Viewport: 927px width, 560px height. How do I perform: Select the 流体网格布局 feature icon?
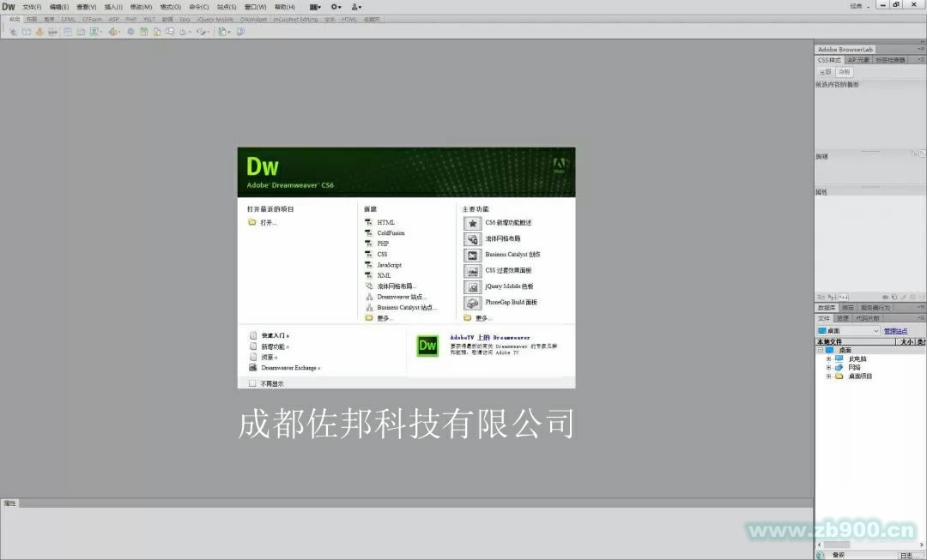pyautogui.click(x=473, y=238)
